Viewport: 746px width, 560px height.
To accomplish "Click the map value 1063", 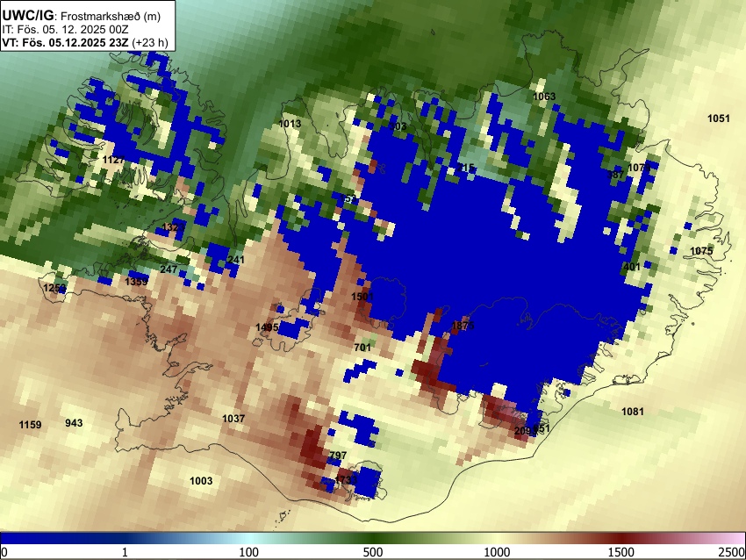I will pos(544,97).
